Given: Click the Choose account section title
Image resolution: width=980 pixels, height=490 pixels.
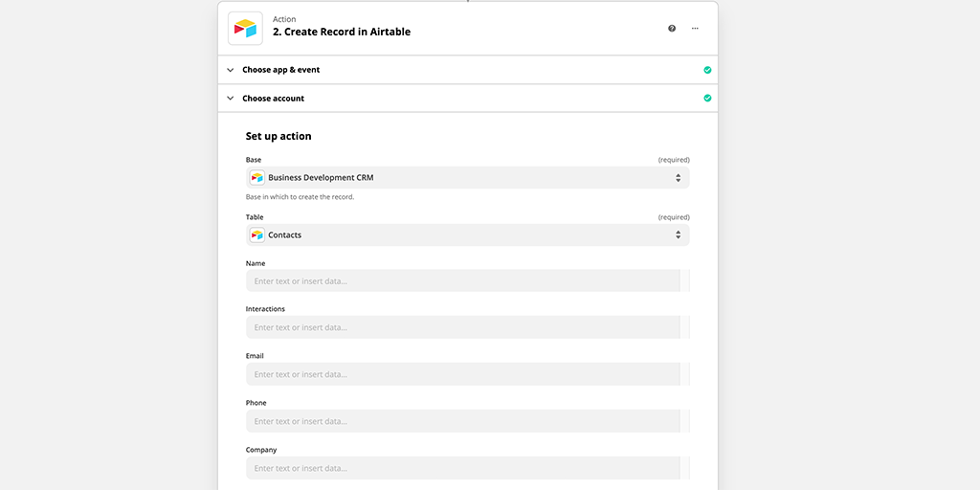Looking at the screenshot, I should pos(273,99).
